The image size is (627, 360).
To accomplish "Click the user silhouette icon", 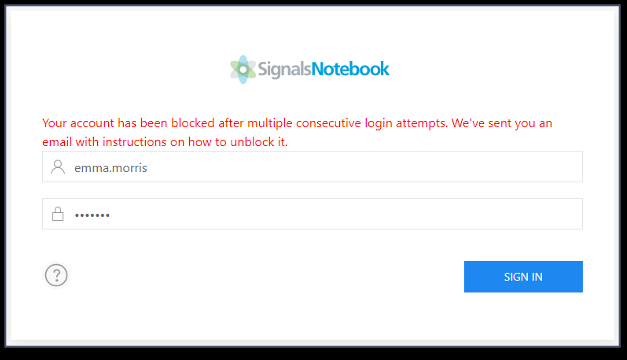I will tap(58, 167).
